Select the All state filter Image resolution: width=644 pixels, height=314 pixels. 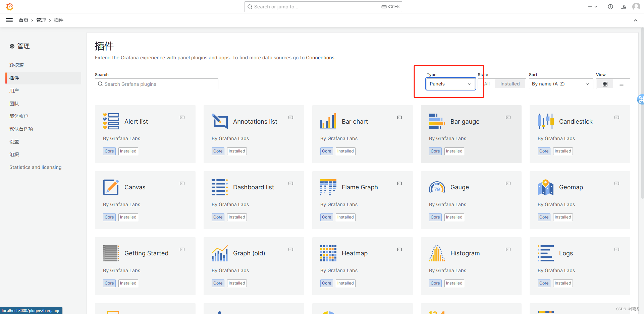click(x=487, y=84)
